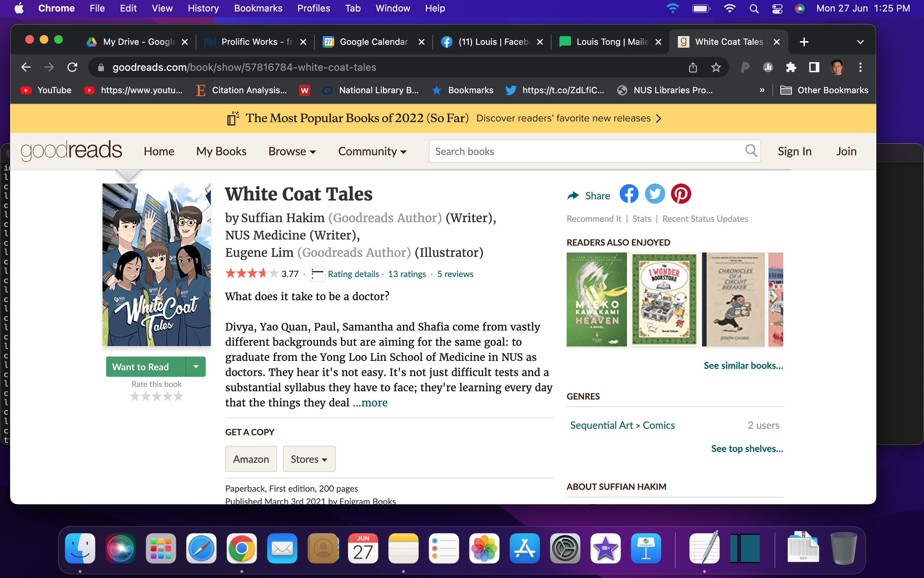Click the Chrome share page icon
Screen dimensions: 924x578
pos(693,67)
